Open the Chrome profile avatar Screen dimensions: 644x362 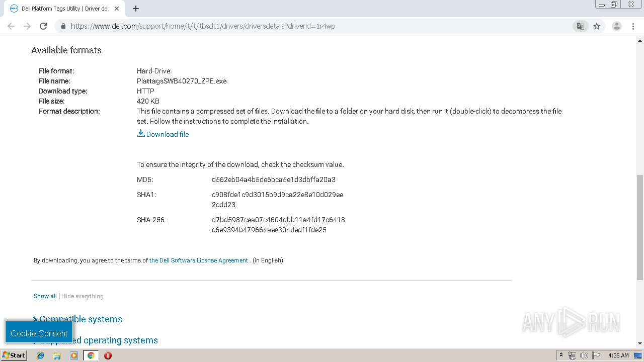(616, 26)
